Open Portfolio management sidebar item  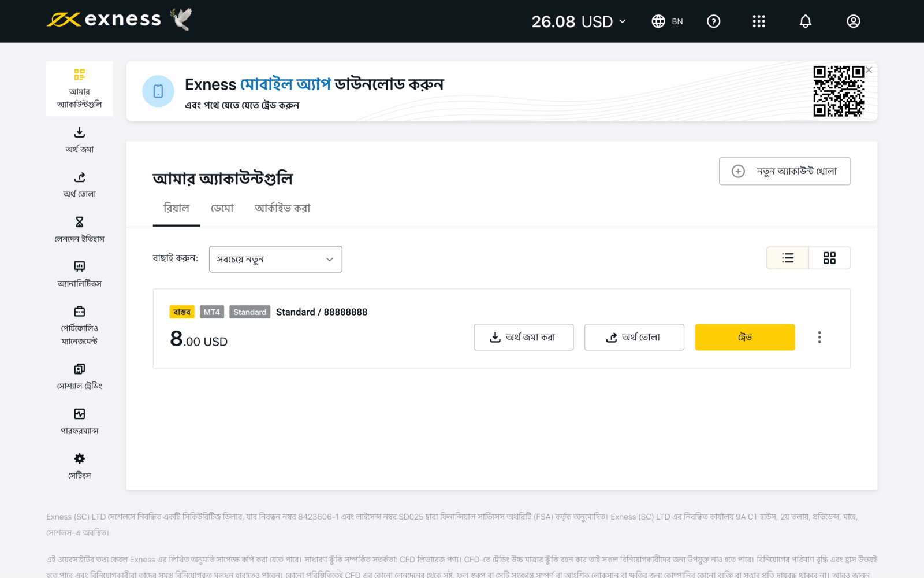(80, 325)
